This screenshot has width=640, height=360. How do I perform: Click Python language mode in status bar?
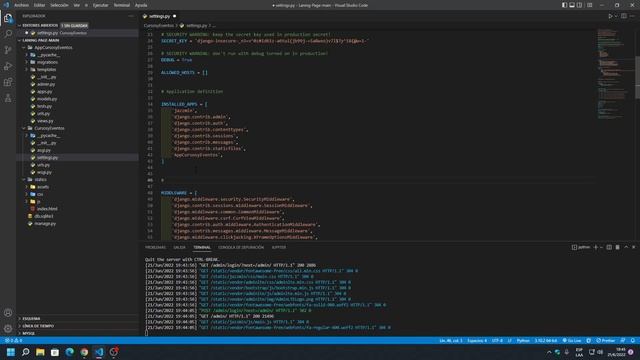[523, 340]
